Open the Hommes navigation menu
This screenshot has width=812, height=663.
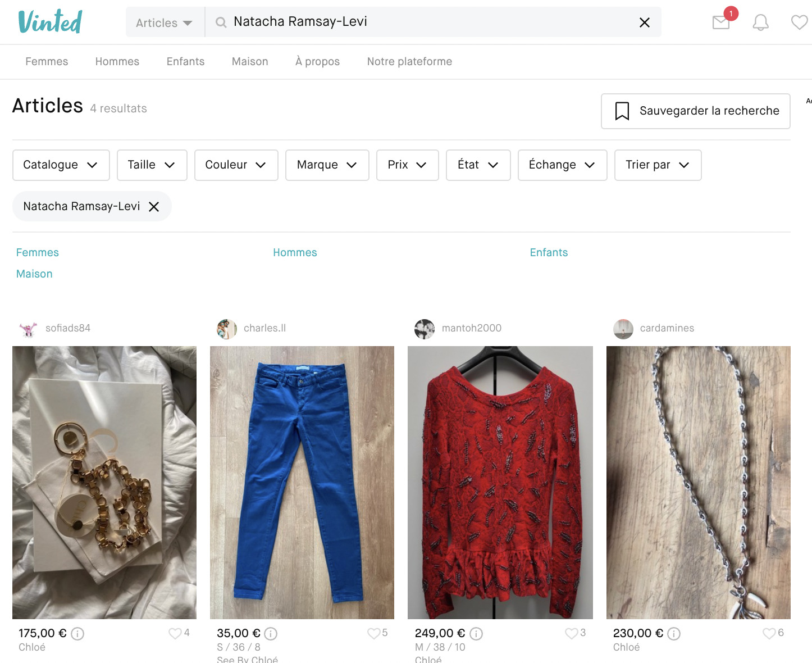117,62
